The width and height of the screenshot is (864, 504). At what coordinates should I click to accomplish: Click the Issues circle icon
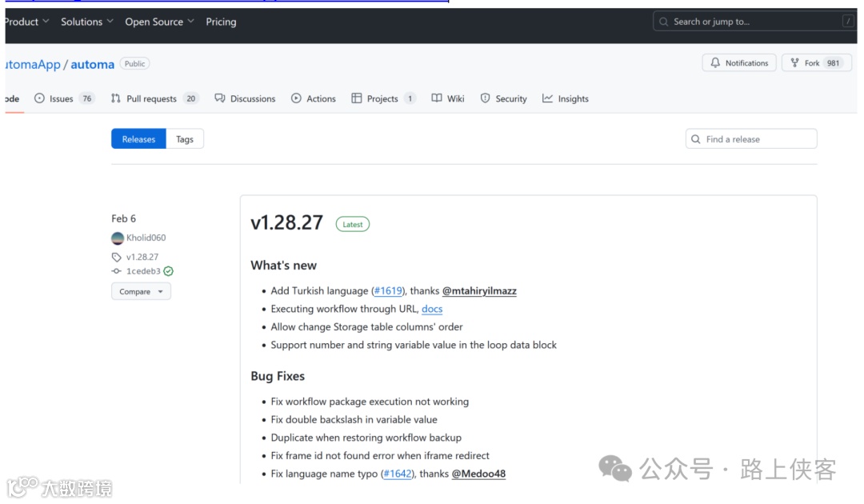click(x=39, y=98)
